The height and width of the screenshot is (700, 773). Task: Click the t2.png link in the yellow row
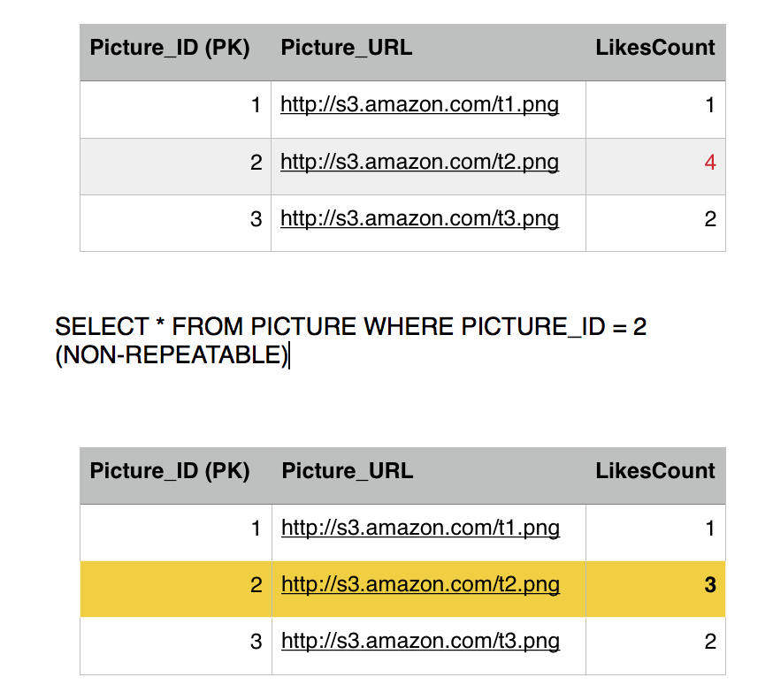[420, 585]
